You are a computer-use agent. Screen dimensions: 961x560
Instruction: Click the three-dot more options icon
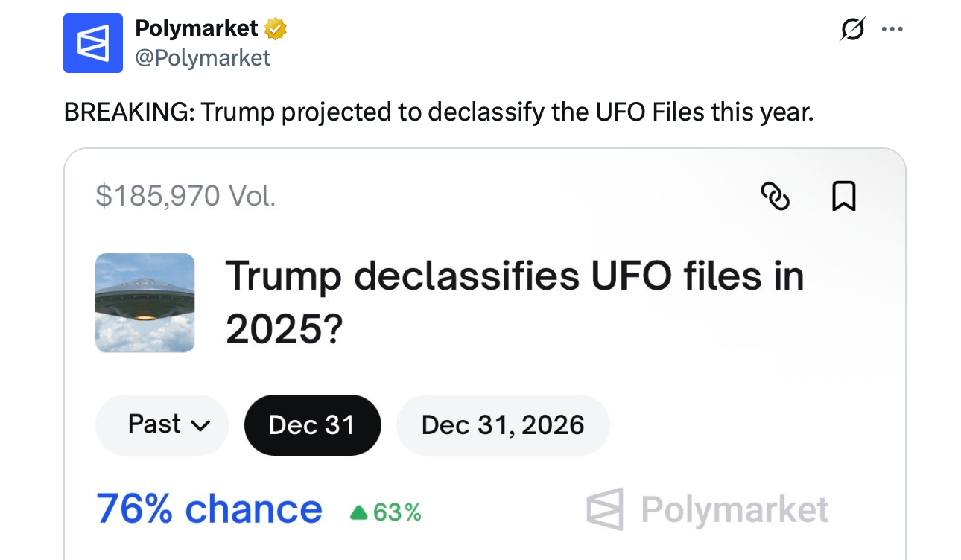(892, 28)
